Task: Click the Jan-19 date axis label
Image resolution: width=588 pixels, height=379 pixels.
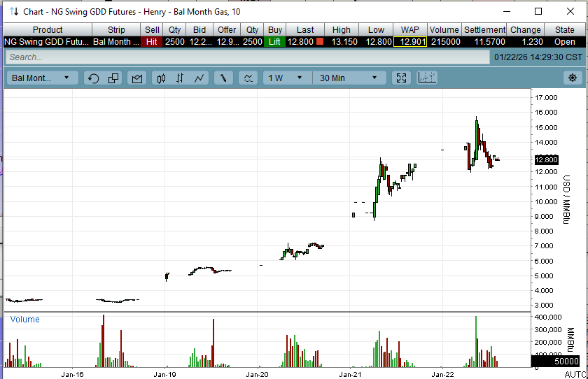Action: [x=165, y=374]
